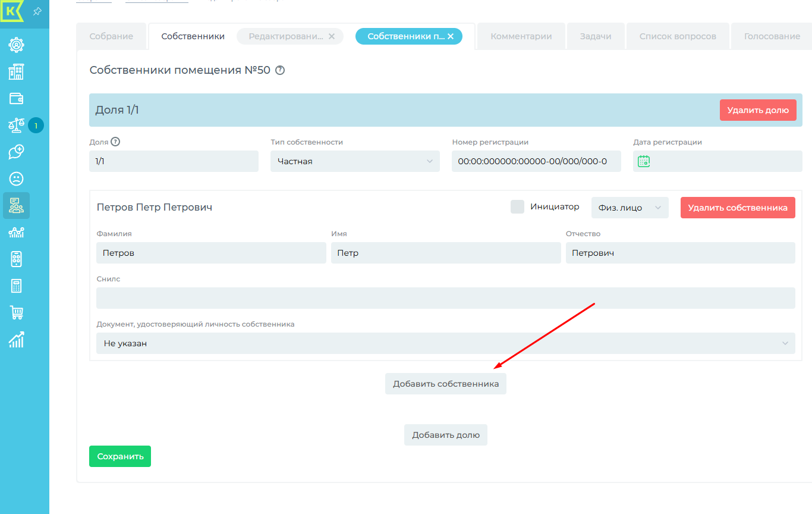Viewport: 812px width, 514px height.
Task: Open the calculator icon in the sidebar
Action: click(x=16, y=286)
